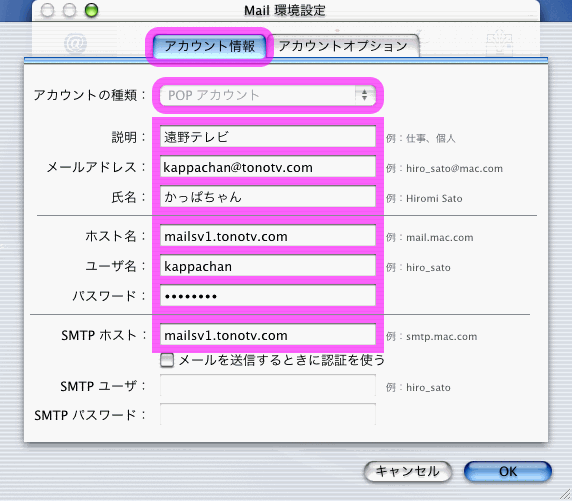Viewport: 572px width, 501px height.
Task: Confirm settings with the OK button
Action: pyautogui.click(x=508, y=471)
